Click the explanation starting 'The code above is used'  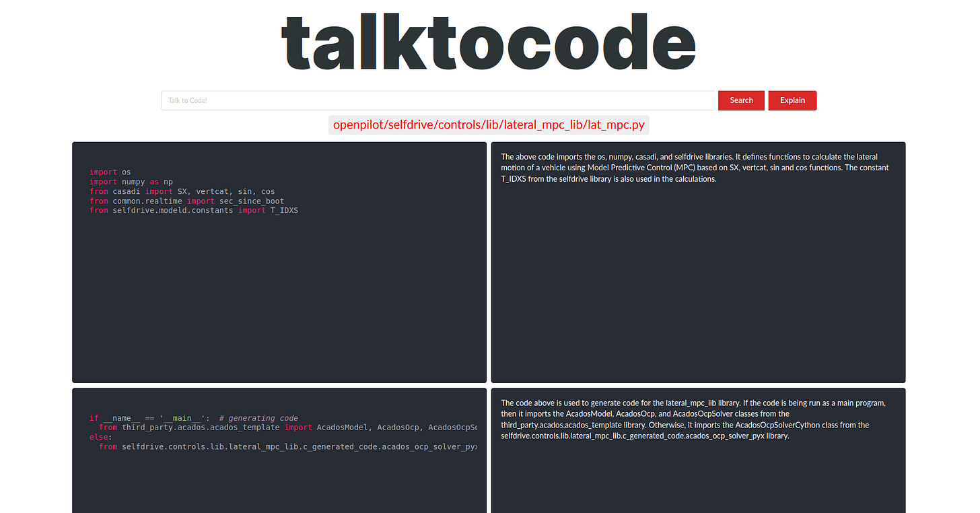[x=694, y=419]
